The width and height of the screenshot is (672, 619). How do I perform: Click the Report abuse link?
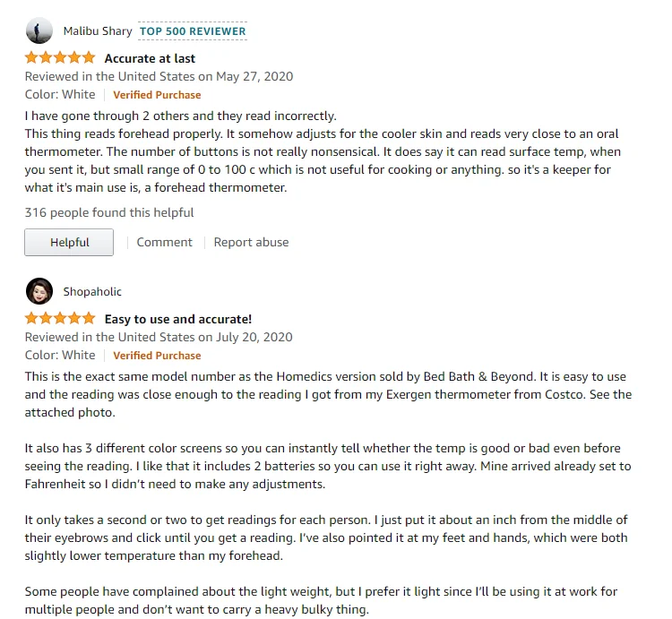[251, 242]
